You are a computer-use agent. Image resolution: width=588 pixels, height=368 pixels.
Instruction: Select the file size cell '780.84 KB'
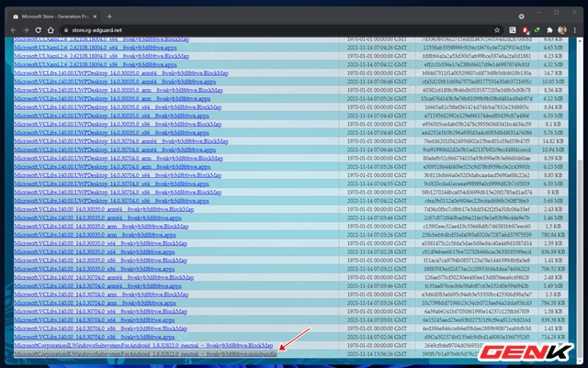pos(553,235)
